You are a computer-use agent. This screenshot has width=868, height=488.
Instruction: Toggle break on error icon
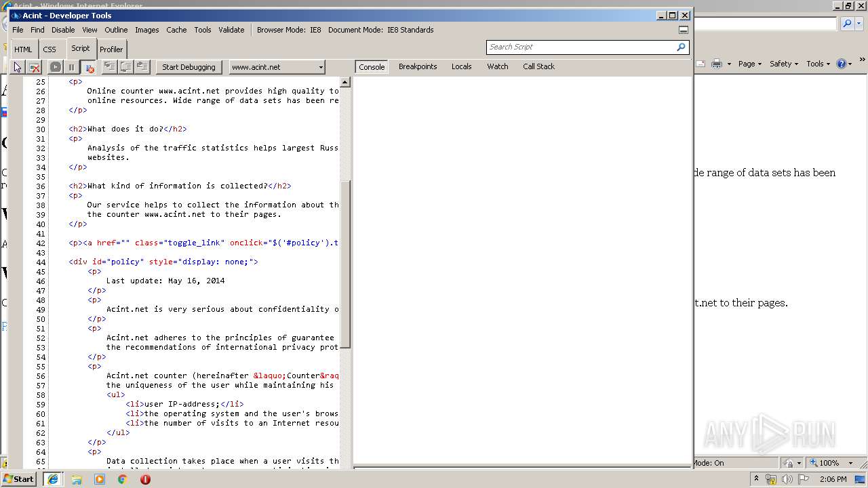coord(88,67)
